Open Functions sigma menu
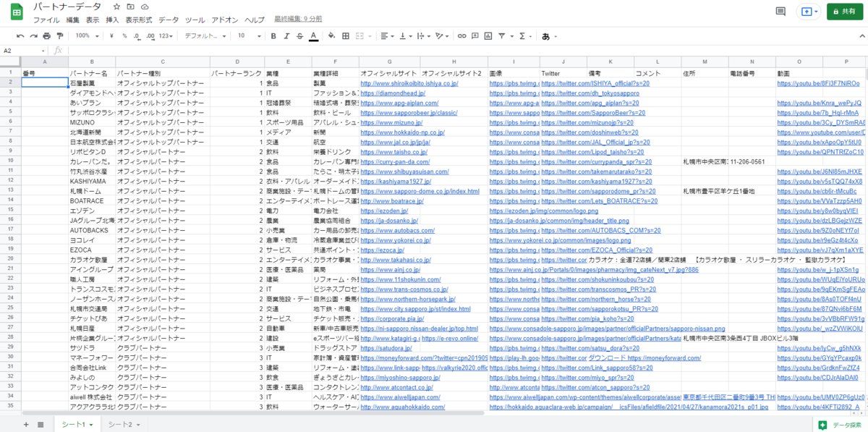Screen dimensions: 868x432 point(524,35)
